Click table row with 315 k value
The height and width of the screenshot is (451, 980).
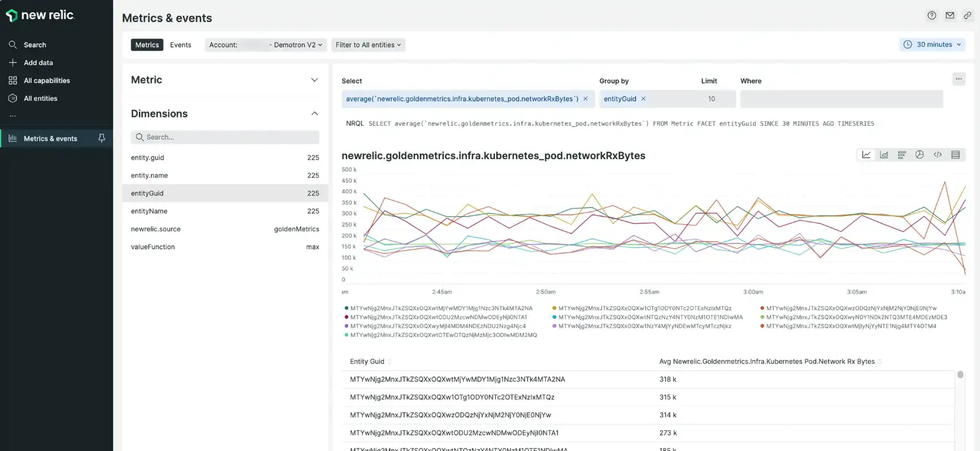[x=648, y=397]
